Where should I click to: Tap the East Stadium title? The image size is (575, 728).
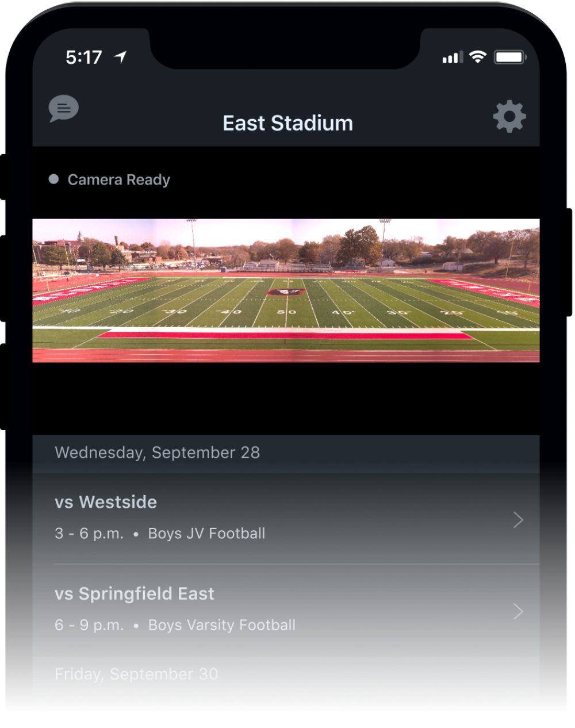click(288, 122)
